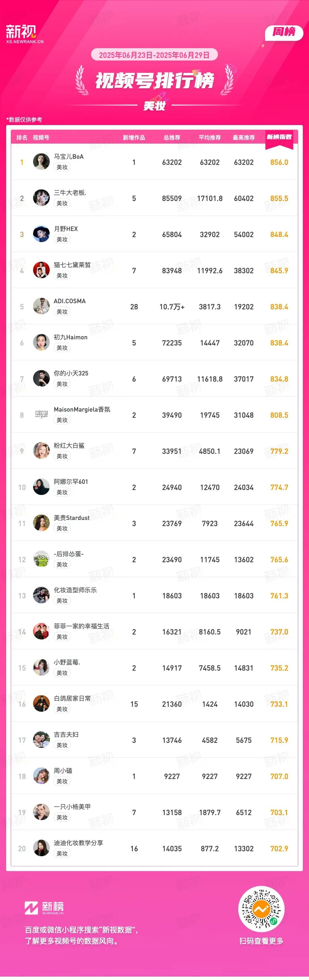
Task: Click the 美妆 tag under 周小磕
Action: [x=62, y=781]
